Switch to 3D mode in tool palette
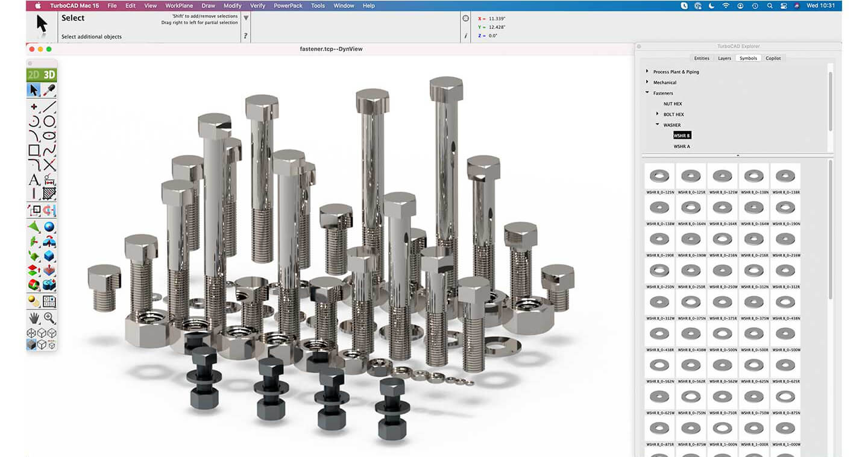This screenshot has height=457, width=868. click(x=49, y=75)
